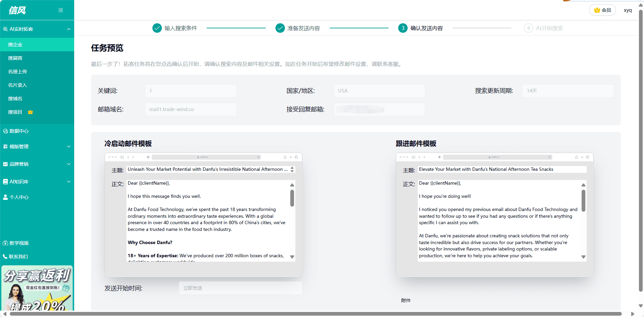This screenshot has height=317, width=644.
Task: Click the 国家/地区 field showing USA
Action: point(379,91)
